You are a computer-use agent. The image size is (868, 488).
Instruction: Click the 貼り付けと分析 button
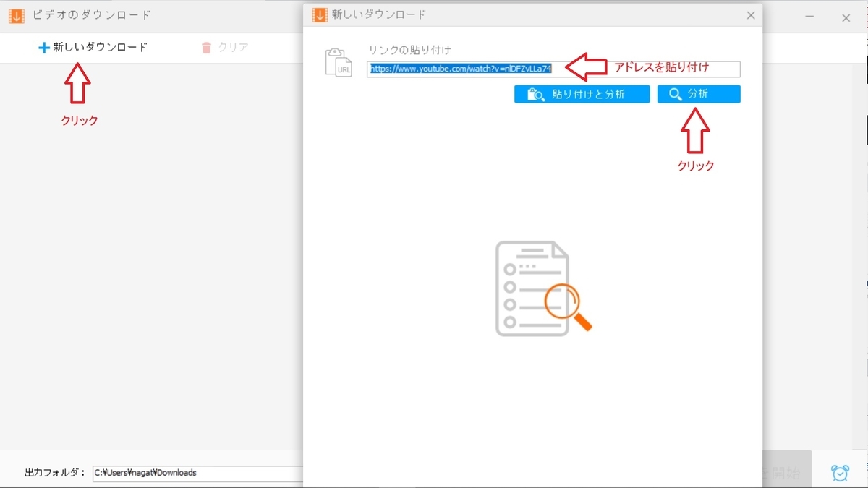tap(582, 95)
